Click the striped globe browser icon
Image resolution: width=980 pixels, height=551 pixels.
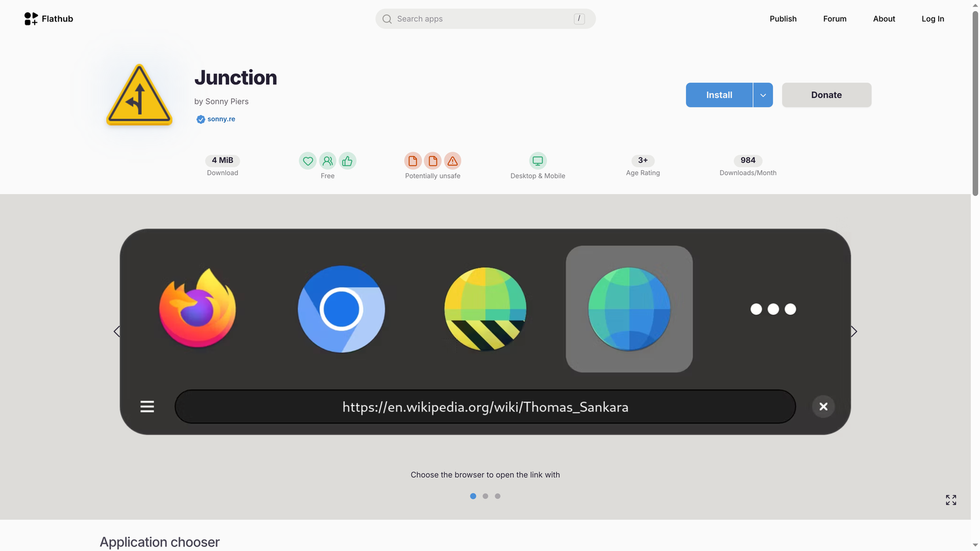pos(485,309)
